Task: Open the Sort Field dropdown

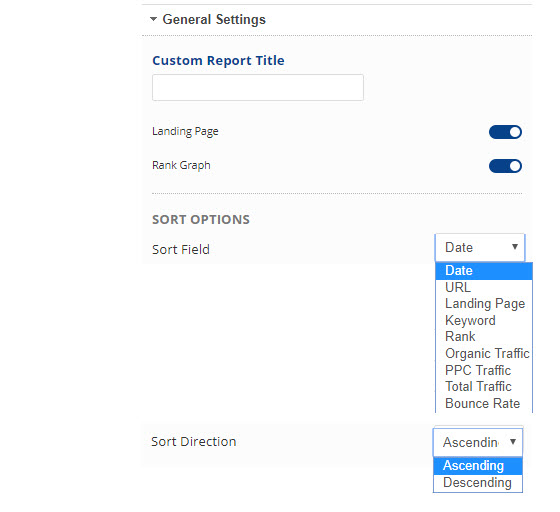Action: (480, 247)
